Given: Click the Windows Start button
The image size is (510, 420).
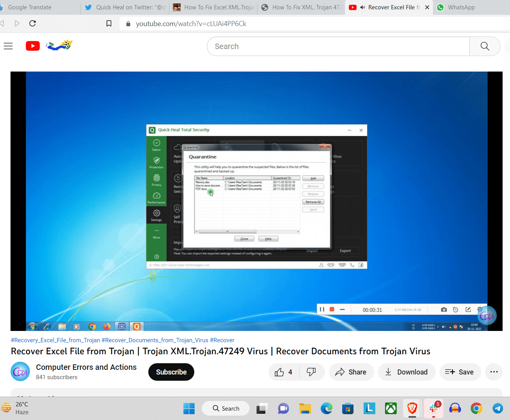Looking at the screenshot, I should (189, 408).
